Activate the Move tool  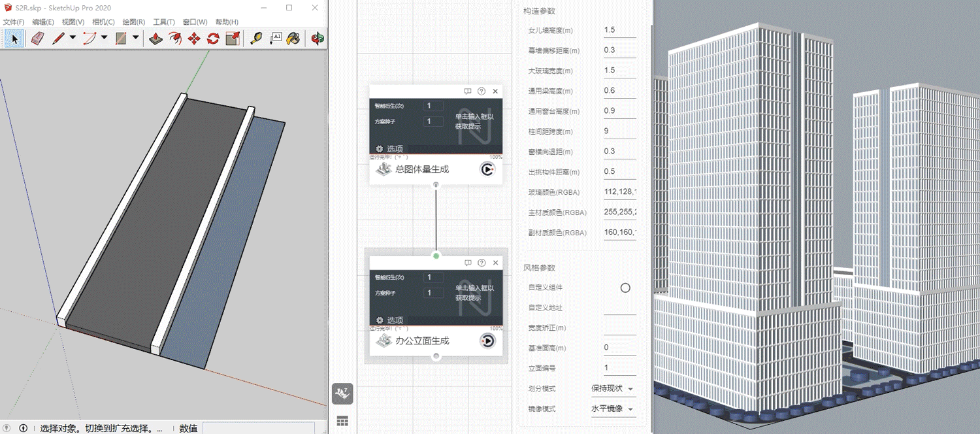pos(194,39)
